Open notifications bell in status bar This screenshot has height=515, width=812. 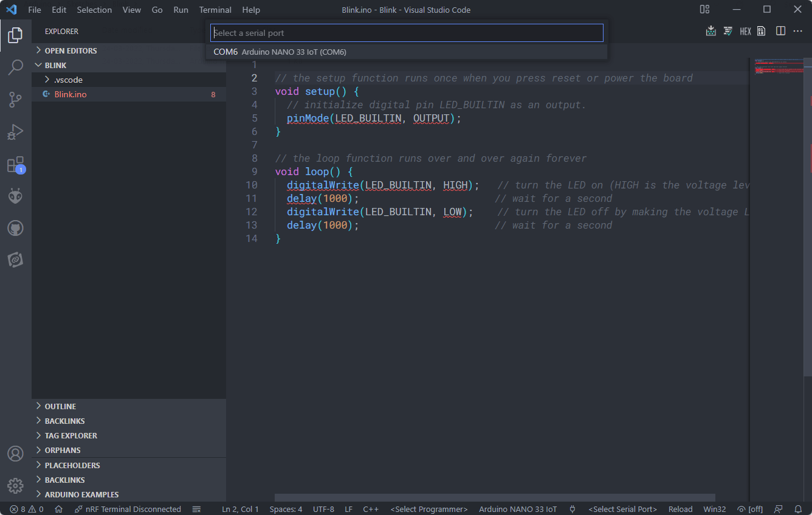pyautogui.click(x=798, y=509)
